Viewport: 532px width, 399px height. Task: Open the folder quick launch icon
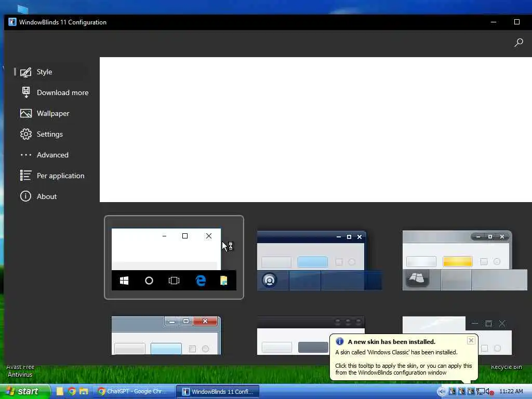[84, 391]
